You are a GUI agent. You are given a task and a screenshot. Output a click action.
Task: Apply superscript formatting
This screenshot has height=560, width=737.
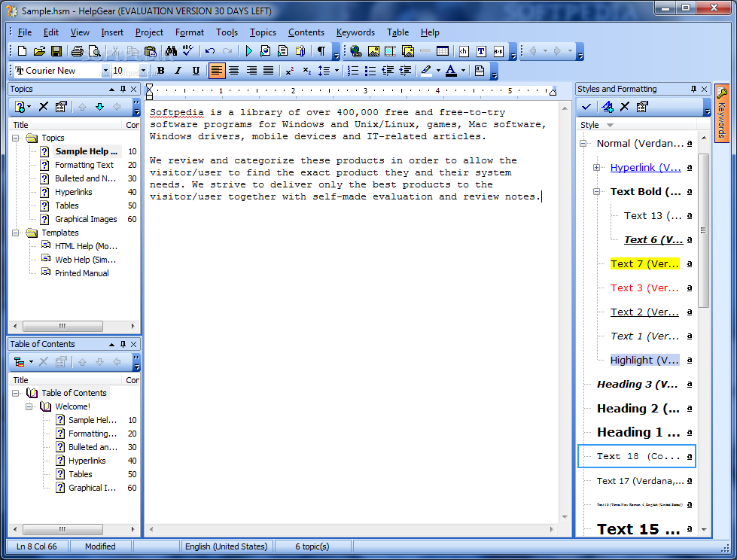point(290,71)
